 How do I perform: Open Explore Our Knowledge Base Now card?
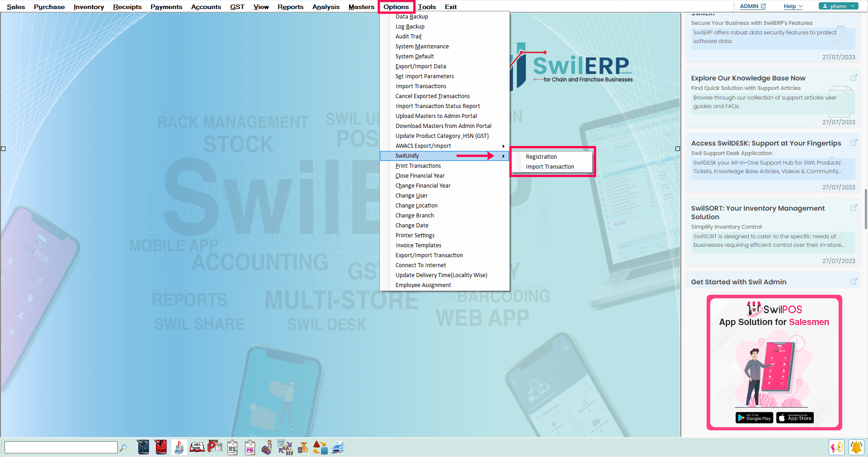[773, 98]
